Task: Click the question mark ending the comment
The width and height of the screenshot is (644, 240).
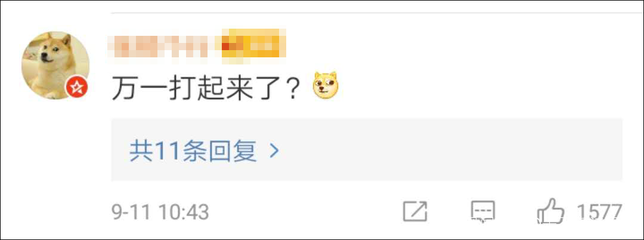Action: (291, 88)
